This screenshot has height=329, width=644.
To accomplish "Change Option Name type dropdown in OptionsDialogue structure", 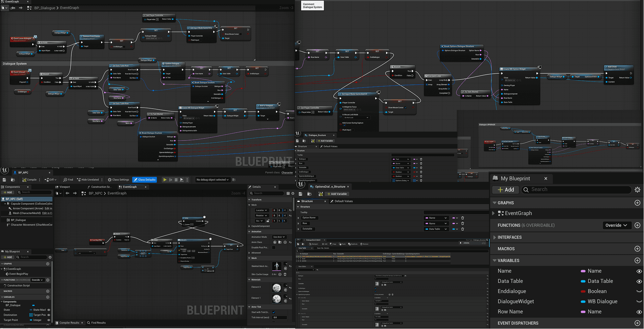I will (436, 218).
